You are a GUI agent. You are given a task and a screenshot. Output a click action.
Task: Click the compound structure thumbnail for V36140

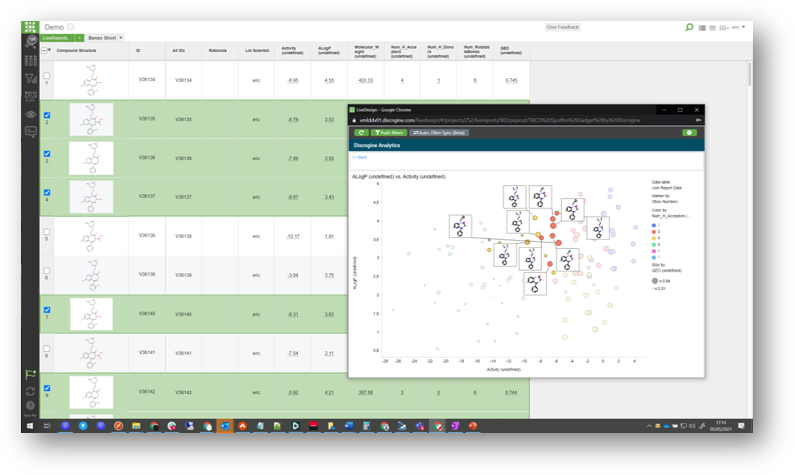coord(91,314)
